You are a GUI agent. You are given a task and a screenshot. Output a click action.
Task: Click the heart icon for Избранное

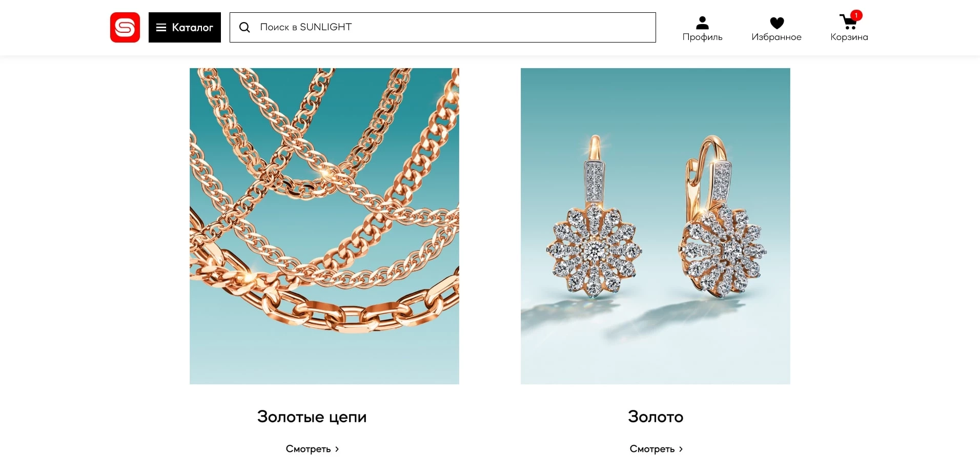point(777,22)
